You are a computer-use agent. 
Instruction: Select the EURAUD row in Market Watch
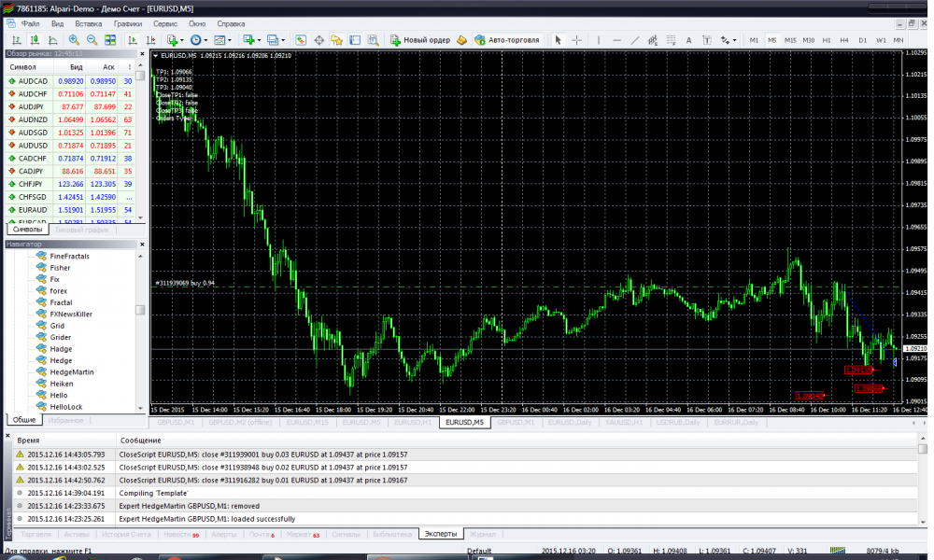tap(70, 210)
